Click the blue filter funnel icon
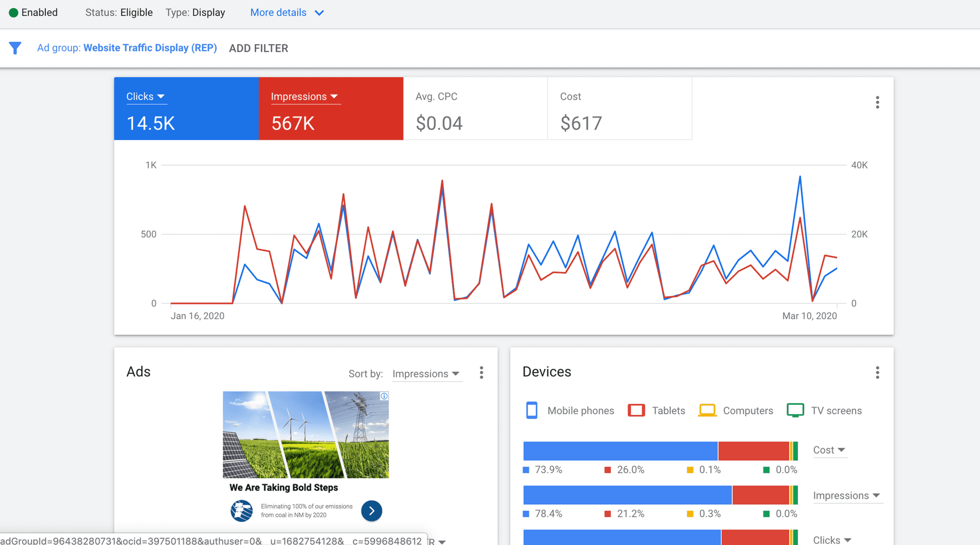 (x=15, y=48)
